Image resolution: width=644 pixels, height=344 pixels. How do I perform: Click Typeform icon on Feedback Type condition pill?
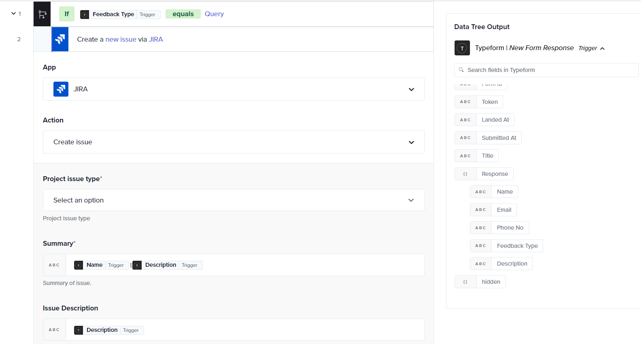click(x=85, y=15)
